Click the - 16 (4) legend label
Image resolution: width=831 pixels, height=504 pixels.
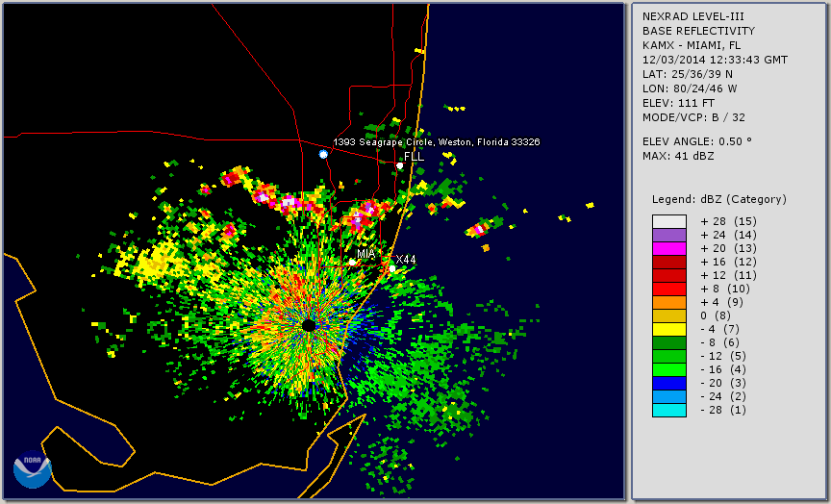pos(723,369)
